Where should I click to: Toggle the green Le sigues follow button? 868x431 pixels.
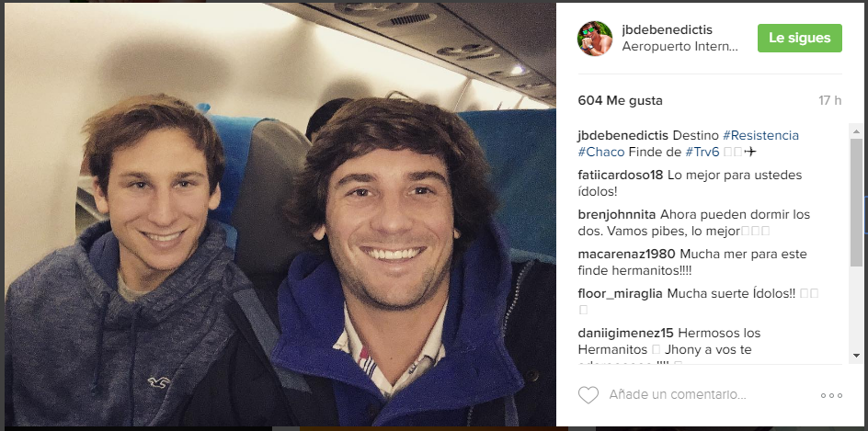(800, 39)
